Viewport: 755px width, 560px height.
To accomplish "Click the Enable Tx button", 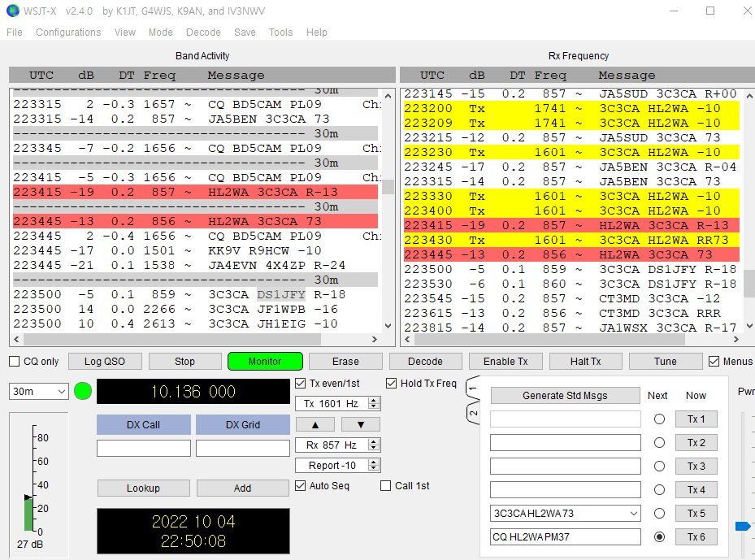I will click(x=506, y=362).
